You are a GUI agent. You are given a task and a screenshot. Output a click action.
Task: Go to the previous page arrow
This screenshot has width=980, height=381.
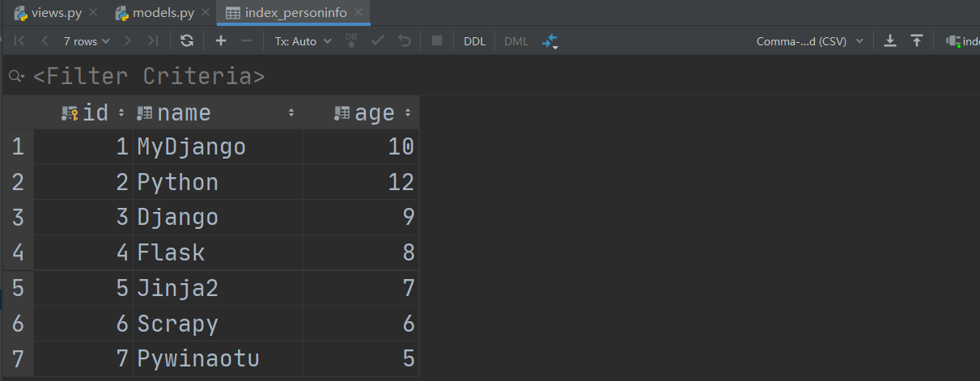[x=45, y=40]
